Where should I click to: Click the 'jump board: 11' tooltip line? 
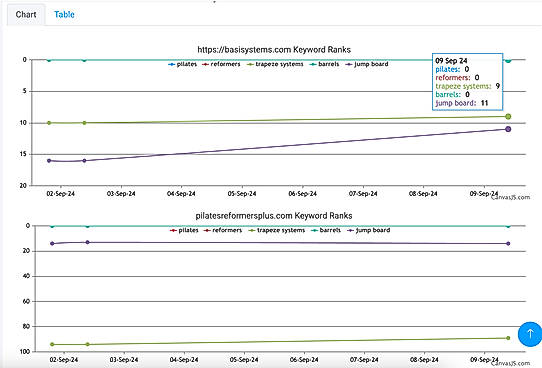point(461,103)
